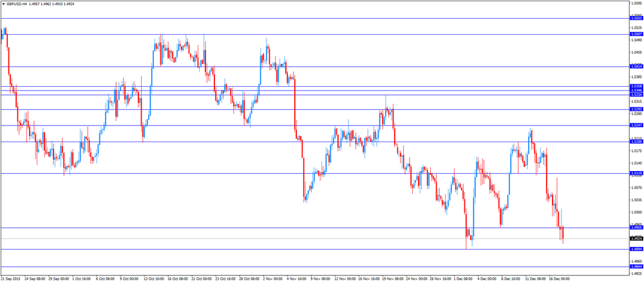Select the 1.5507 price level label
Viewport: 644px width, 283px height.
(x=636, y=35)
